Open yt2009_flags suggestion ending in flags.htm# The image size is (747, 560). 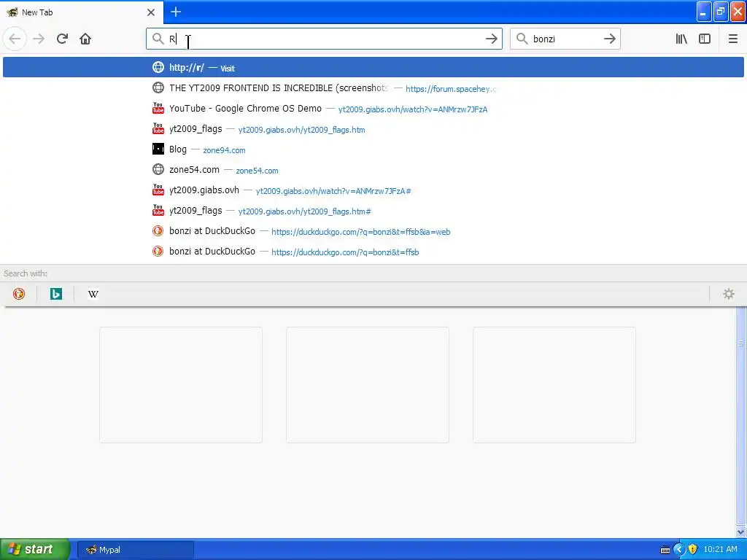[x=373, y=211]
